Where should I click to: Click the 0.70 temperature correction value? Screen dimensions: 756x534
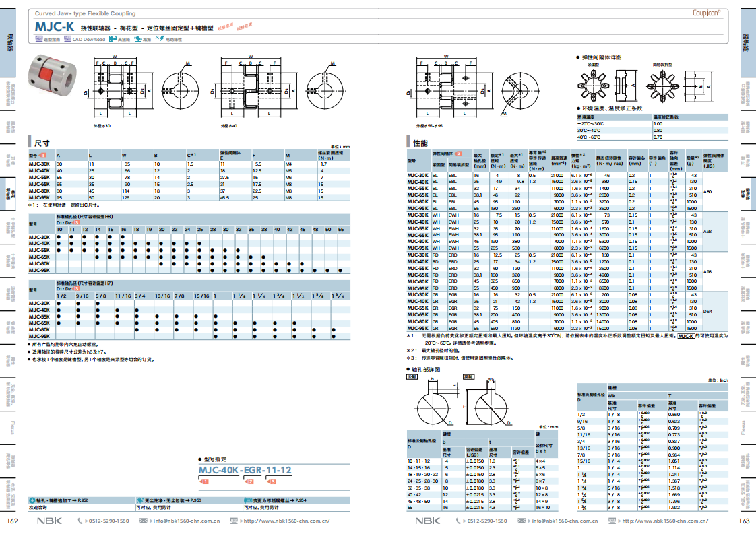coord(658,137)
